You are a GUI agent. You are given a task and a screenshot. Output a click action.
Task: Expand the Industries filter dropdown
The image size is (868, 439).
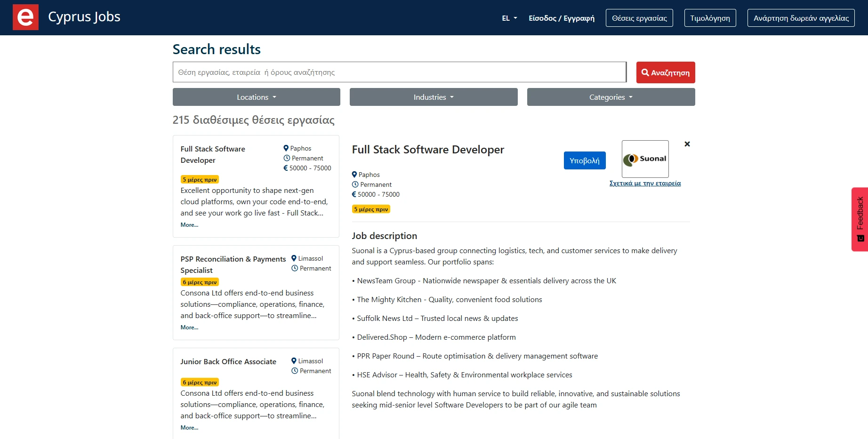[x=434, y=97]
